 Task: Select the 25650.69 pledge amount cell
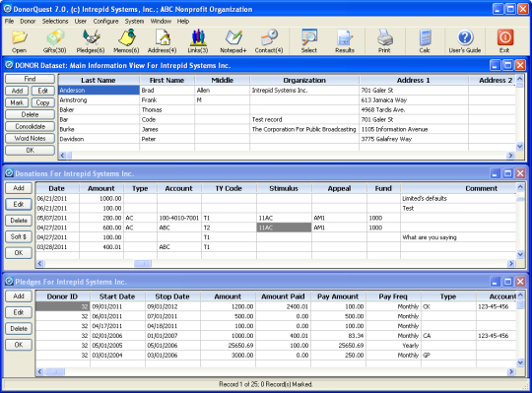click(x=228, y=346)
